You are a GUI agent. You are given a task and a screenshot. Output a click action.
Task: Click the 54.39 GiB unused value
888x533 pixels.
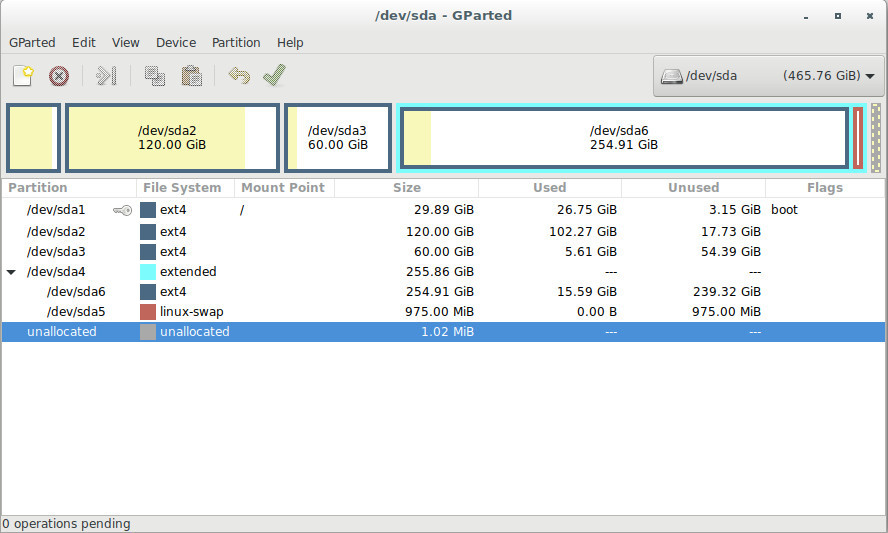731,251
